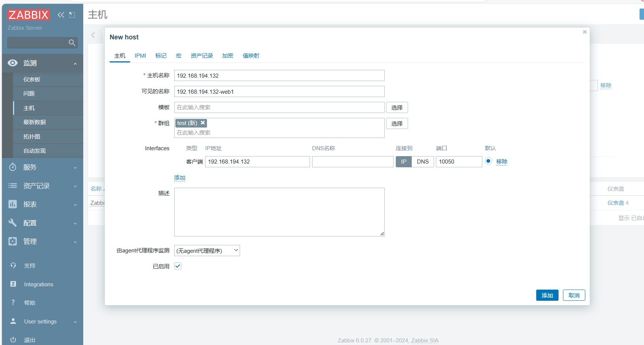Click the 退出 logout power icon
This screenshot has height=345, width=644.
pos(13,340)
